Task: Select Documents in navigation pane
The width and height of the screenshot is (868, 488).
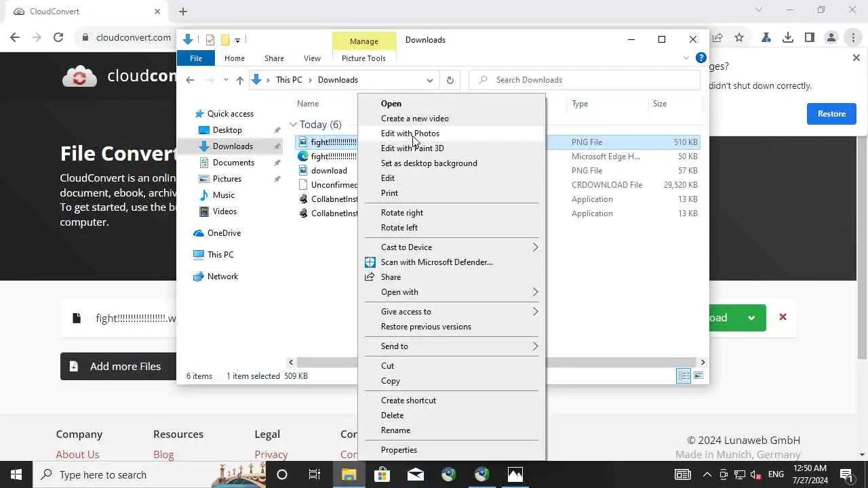Action: (233, 163)
